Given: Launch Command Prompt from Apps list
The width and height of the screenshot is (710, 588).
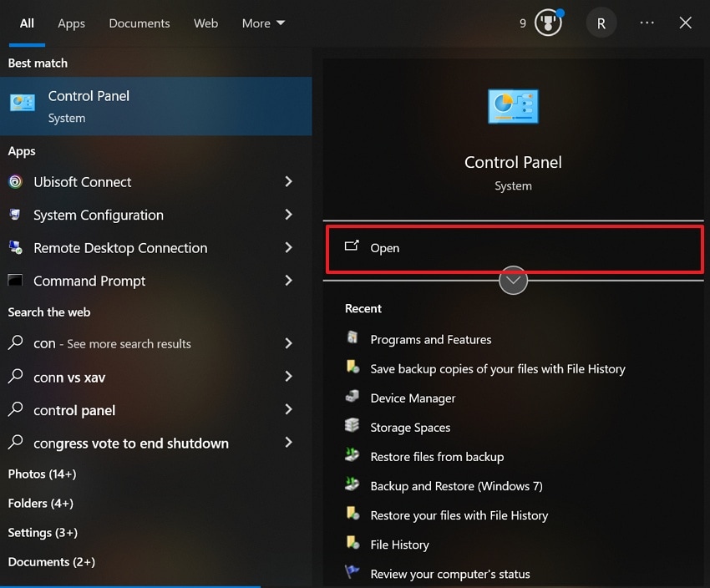Looking at the screenshot, I should [89, 281].
